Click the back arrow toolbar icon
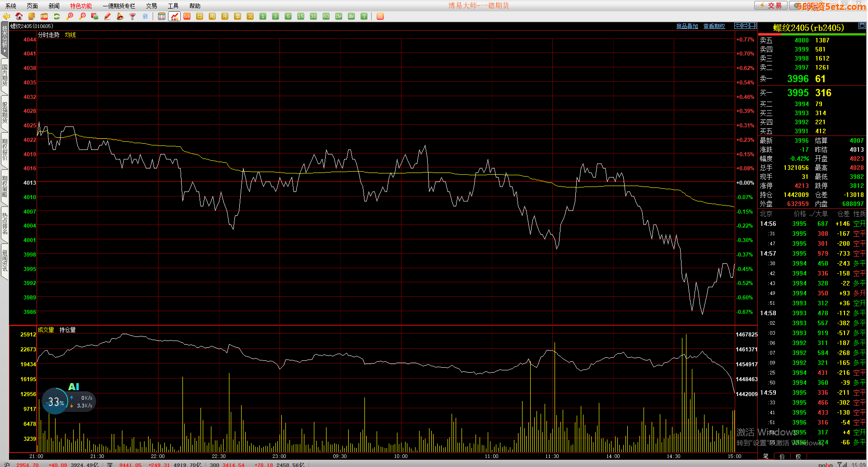Image resolution: width=868 pixels, height=467 pixels. coord(6,16)
